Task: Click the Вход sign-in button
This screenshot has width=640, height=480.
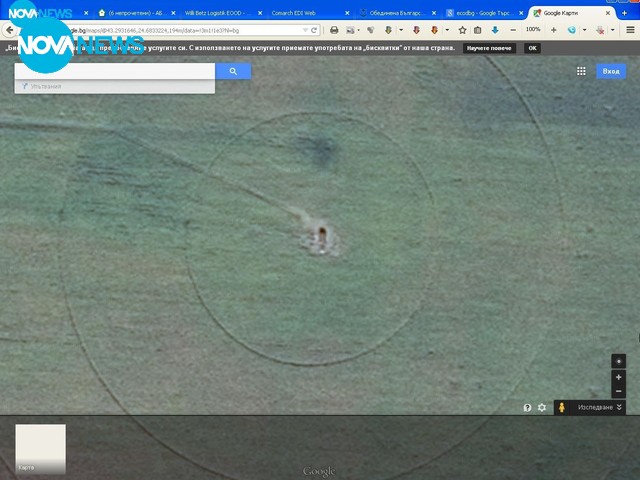Action: pyautogui.click(x=611, y=71)
